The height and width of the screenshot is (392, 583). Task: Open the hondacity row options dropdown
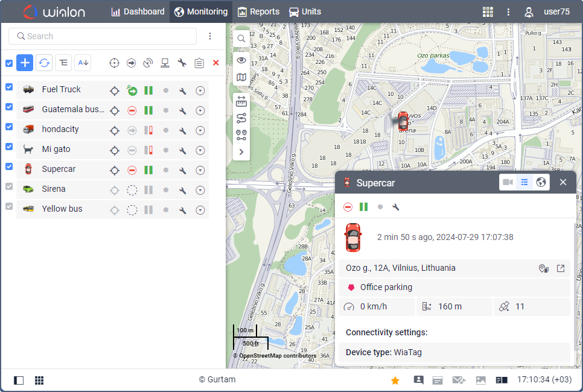tap(200, 131)
